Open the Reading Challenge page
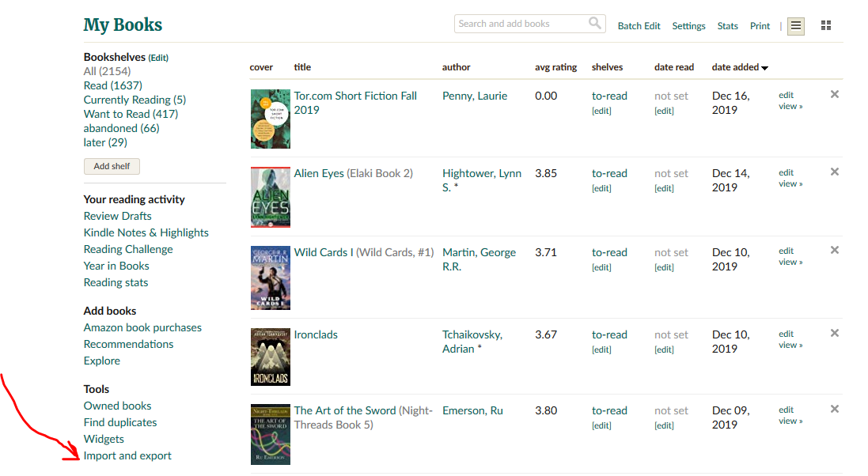The height and width of the screenshot is (476, 868). (127, 248)
